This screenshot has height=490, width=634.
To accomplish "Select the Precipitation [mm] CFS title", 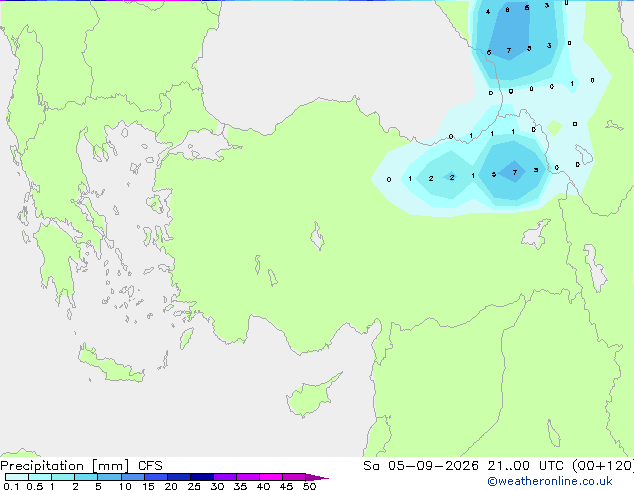I will coord(81,466).
